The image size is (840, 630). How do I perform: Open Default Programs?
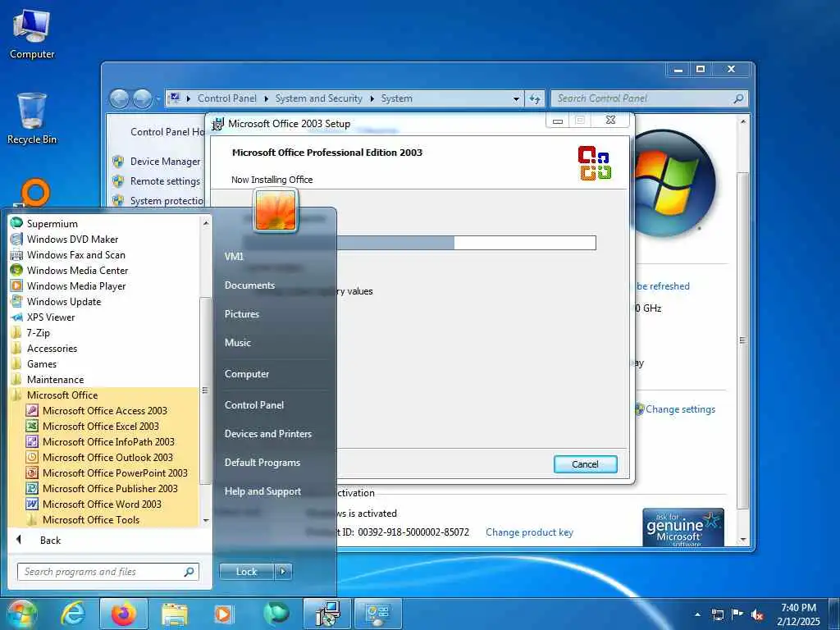click(x=262, y=463)
